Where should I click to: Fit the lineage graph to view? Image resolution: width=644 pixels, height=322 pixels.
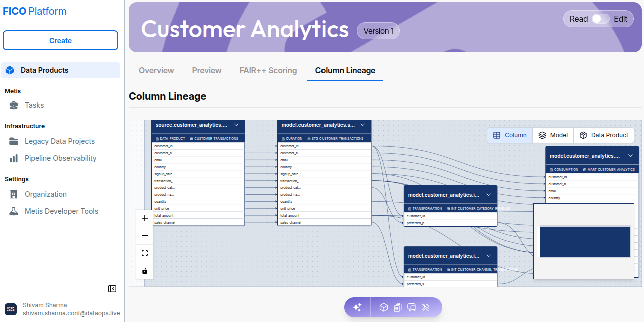pyautogui.click(x=145, y=253)
